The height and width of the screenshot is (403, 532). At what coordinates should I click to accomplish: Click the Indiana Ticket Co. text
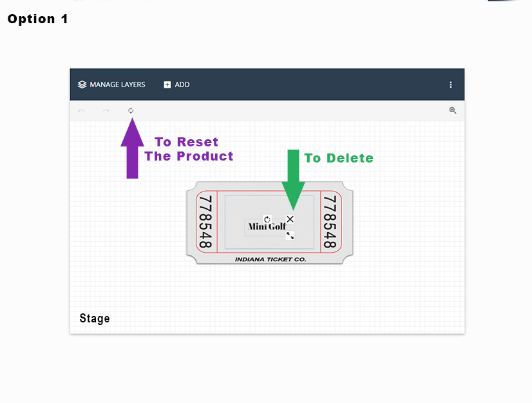click(271, 259)
